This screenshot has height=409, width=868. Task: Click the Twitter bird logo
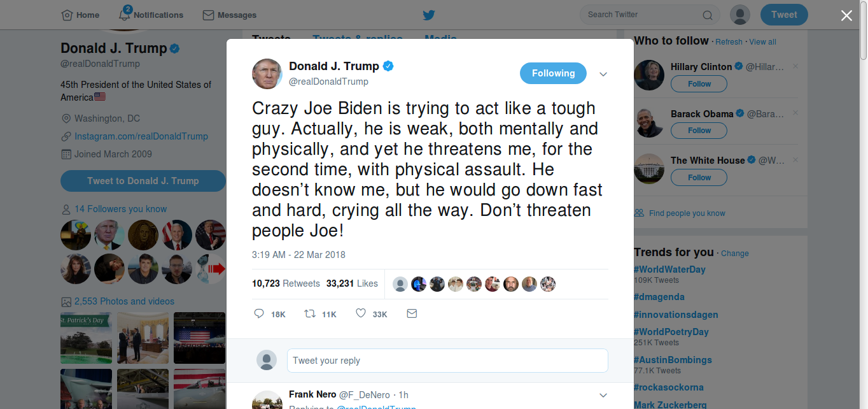(428, 15)
